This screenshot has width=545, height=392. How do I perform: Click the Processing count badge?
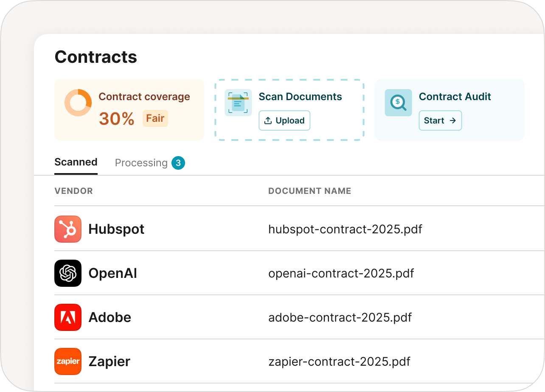pyautogui.click(x=178, y=162)
